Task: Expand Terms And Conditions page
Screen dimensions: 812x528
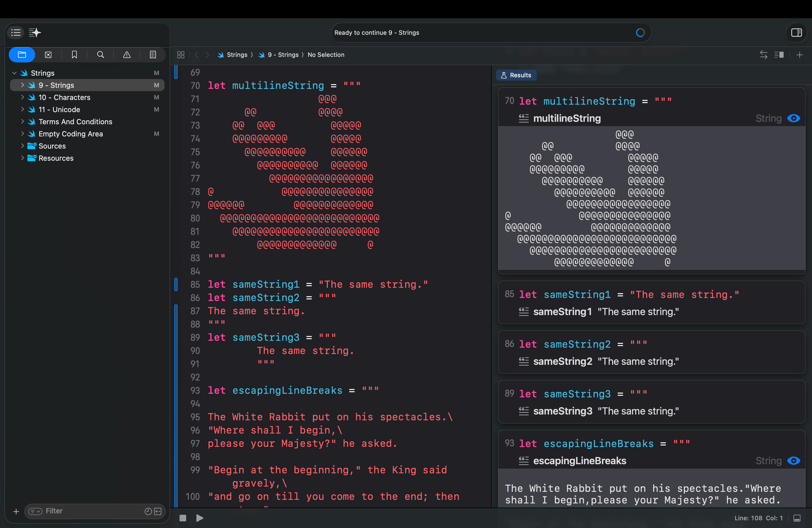Action: (x=23, y=122)
